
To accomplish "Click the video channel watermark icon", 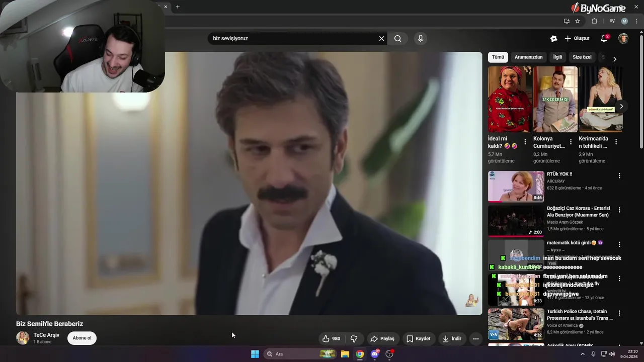I will click(x=471, y=301).
